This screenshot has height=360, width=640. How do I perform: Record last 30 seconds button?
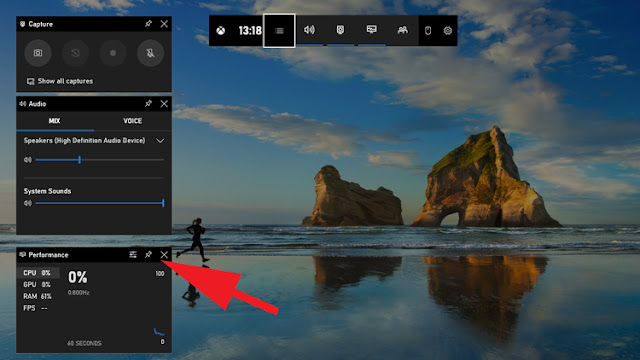pos(75,53)
